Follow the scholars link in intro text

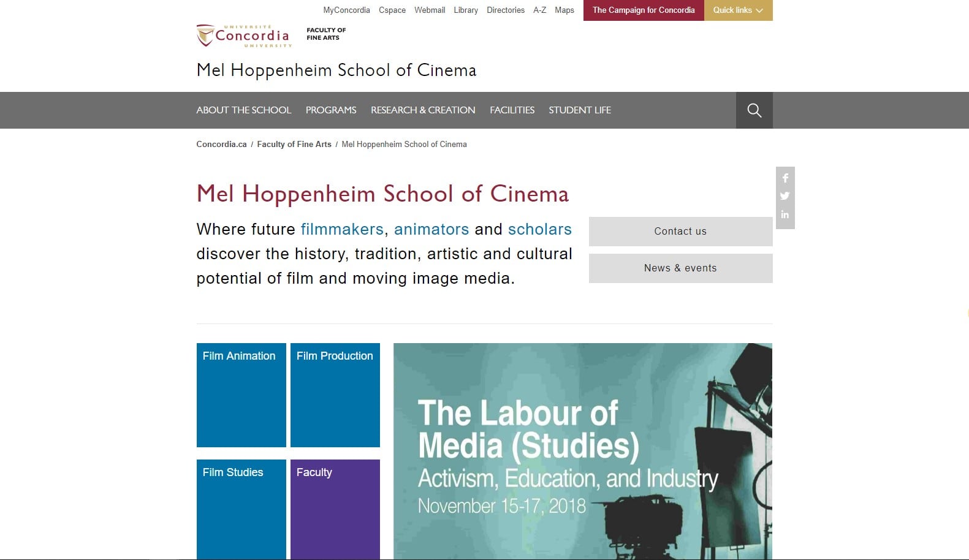tap(540, 229)
